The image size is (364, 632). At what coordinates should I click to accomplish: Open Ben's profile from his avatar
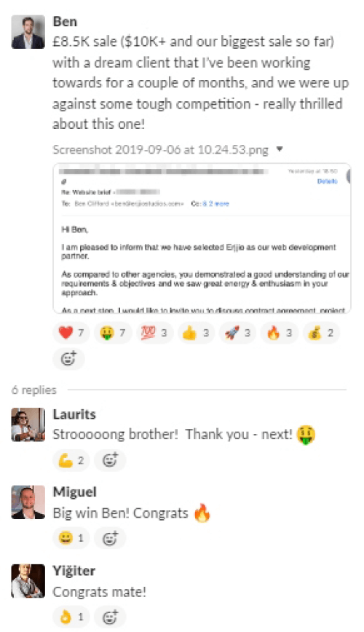28,32
